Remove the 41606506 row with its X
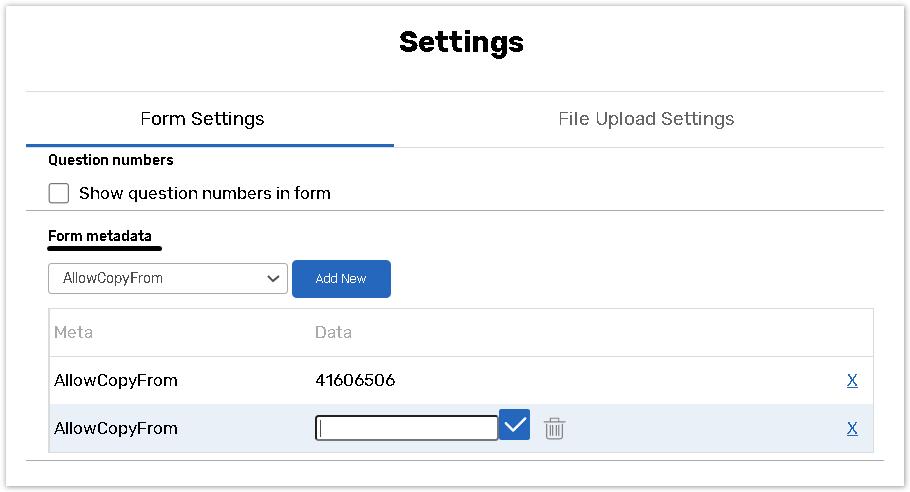Screen dimensions: 910x492 (x=852, y=380)
